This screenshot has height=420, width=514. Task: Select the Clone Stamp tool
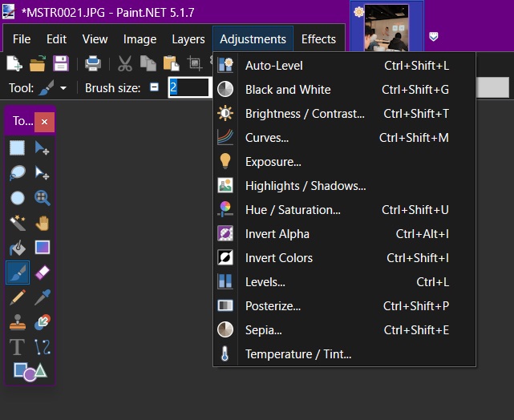(x=18, y=322)
